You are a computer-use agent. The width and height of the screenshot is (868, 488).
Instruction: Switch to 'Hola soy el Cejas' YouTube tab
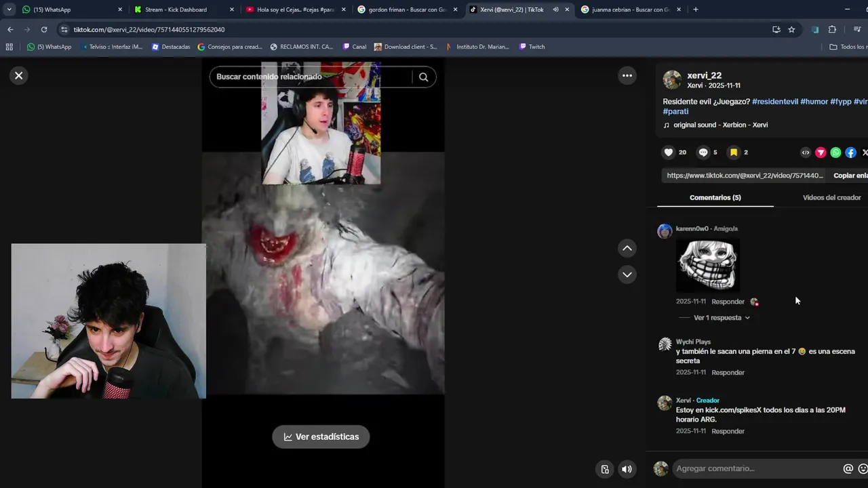tap(295, 9)
